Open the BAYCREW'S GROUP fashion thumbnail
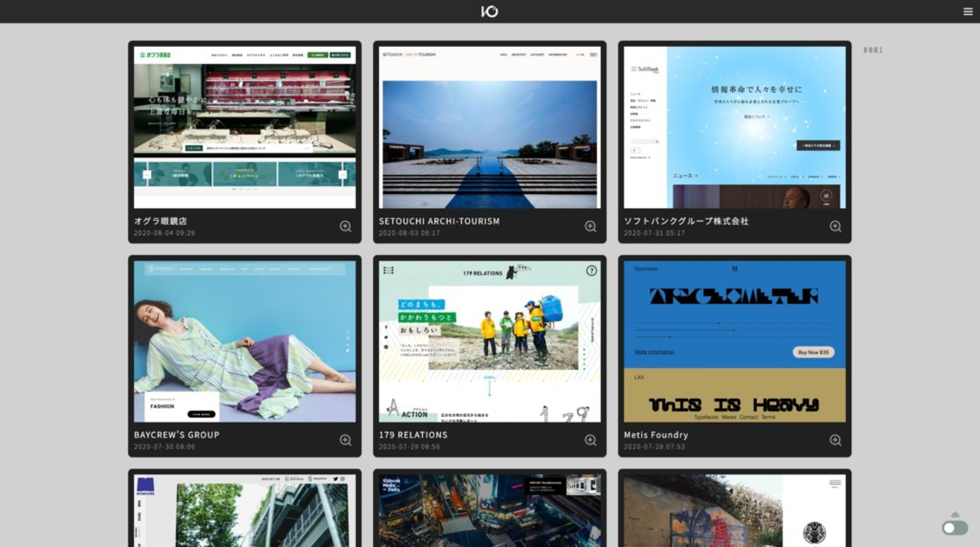Screen dimensions: 980x547 click(x=245, y=342)
